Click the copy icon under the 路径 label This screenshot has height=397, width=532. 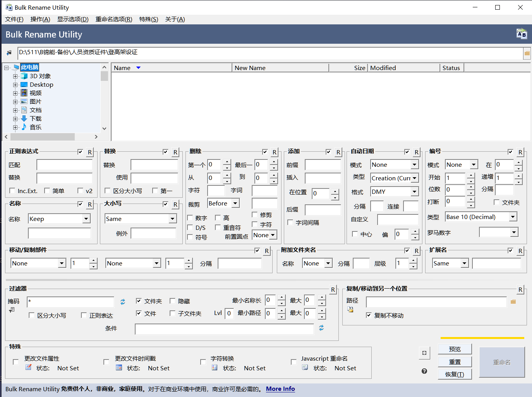click(x=350, y=309)
